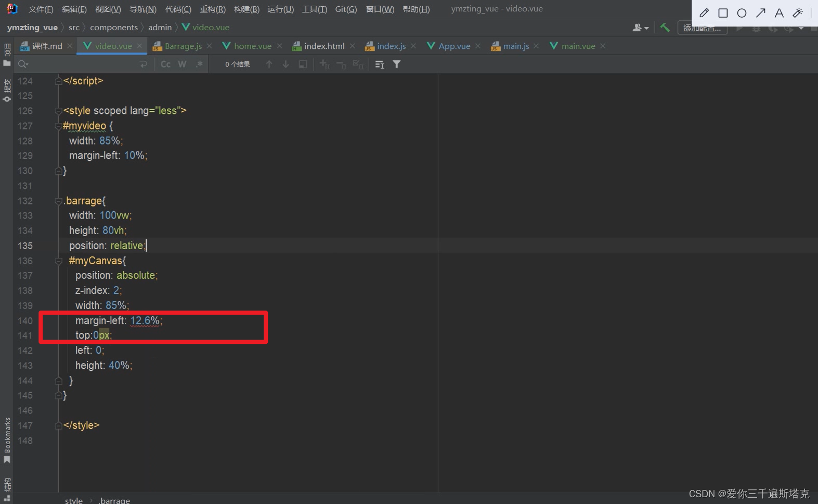Image resolution: width=818 pixels, height=504 pixels.
Task: Click the 添加配置... run configuration button
Action: (x=702, y=28)
